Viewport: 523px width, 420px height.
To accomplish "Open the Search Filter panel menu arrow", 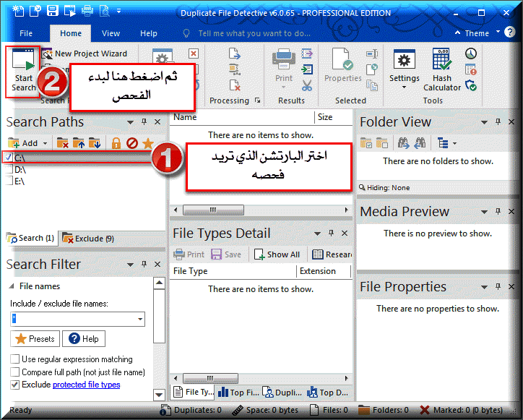I will coord(131,265).
